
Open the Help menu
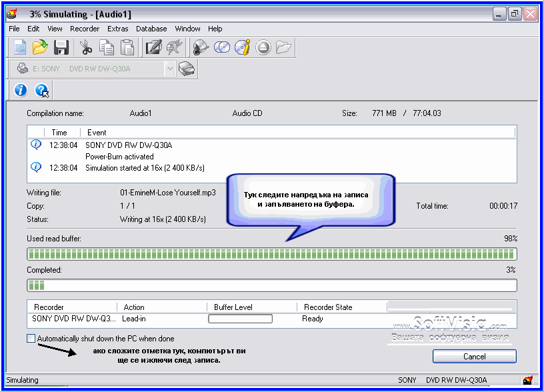click(x=215, y=29)
